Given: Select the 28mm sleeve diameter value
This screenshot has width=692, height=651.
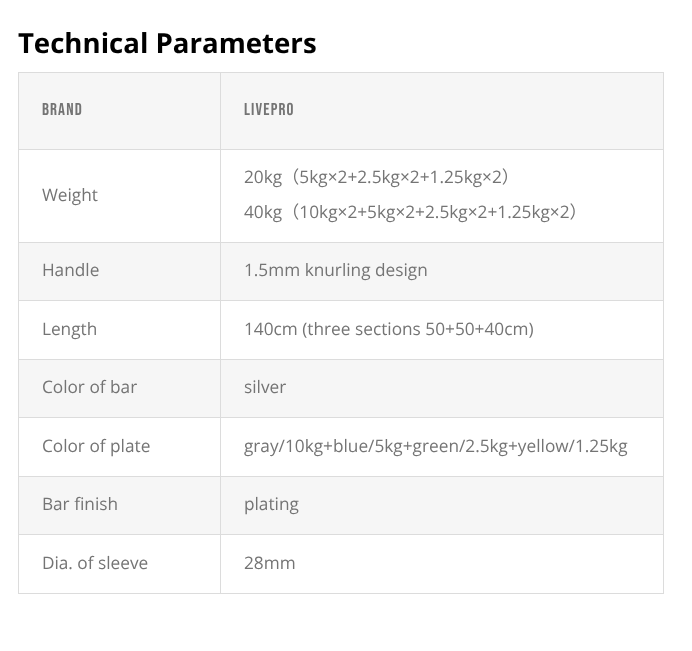Looking at the screenshot, I should tap(270, 563).
